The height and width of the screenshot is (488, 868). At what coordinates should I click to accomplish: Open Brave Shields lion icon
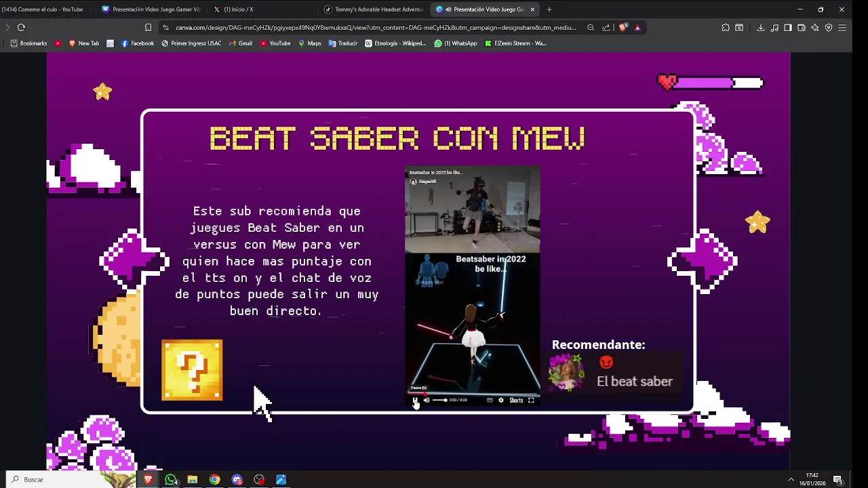pos(623,28)
